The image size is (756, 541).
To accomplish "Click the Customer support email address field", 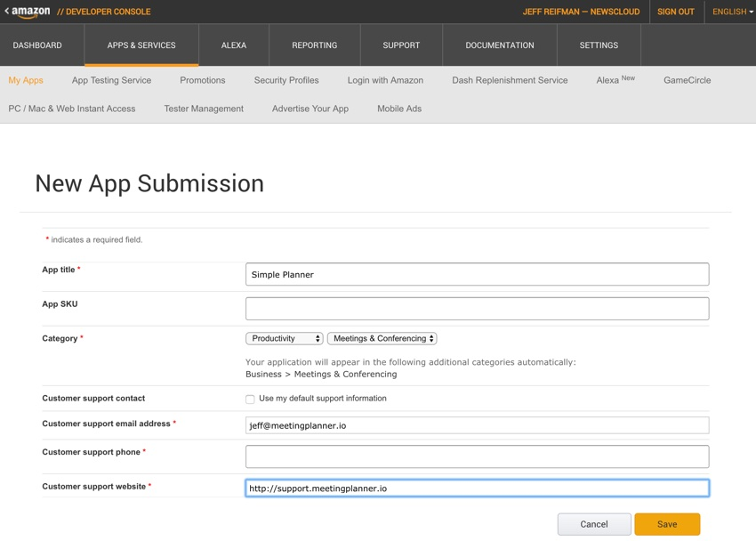I will coord(478,425).
